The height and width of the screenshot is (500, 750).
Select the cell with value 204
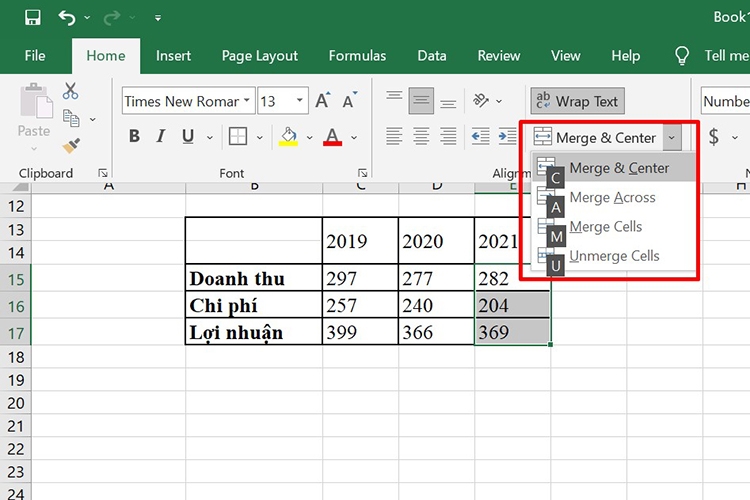512,305
